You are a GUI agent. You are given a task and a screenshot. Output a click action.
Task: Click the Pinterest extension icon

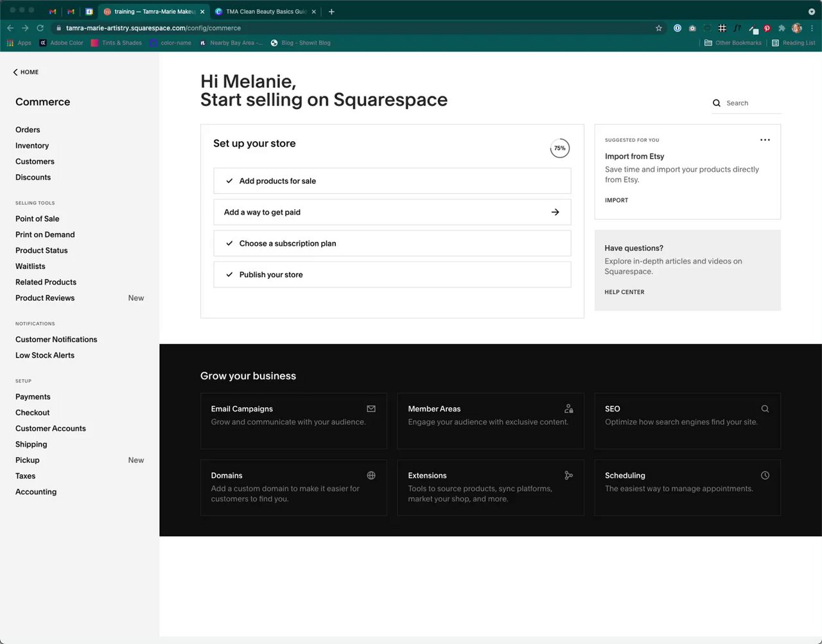tap(767, 28)
